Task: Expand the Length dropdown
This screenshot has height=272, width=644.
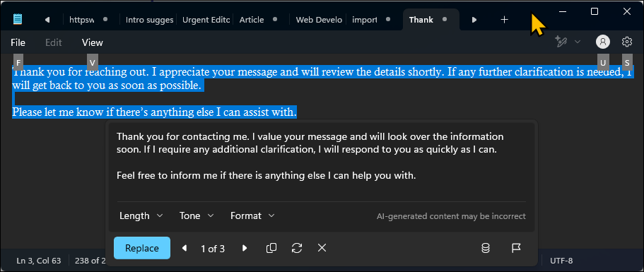Action: click(141, 215)
